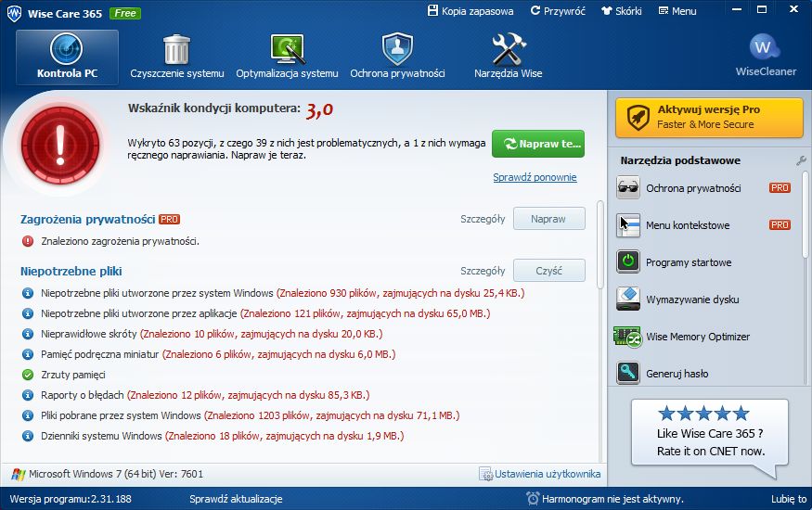
Task: Click info icon for application junk files row
Action: 28,313
